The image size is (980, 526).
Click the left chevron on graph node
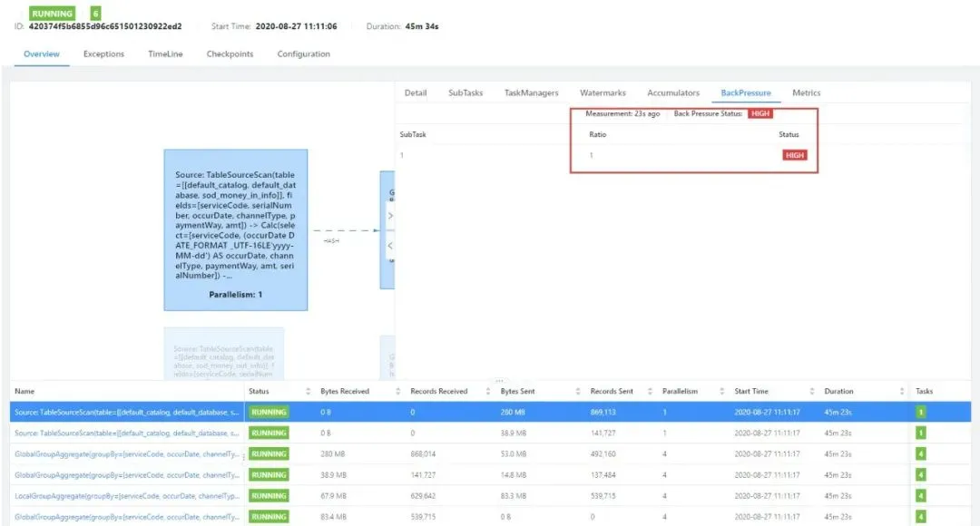click(x=390, y=246)
